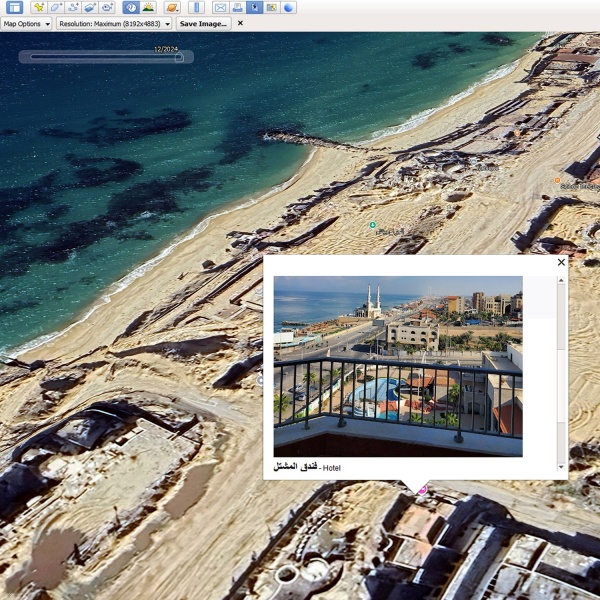Click the hotel photo in the popup
The image size is (600, 600).
pyautogui.click(x=397, y=366)
